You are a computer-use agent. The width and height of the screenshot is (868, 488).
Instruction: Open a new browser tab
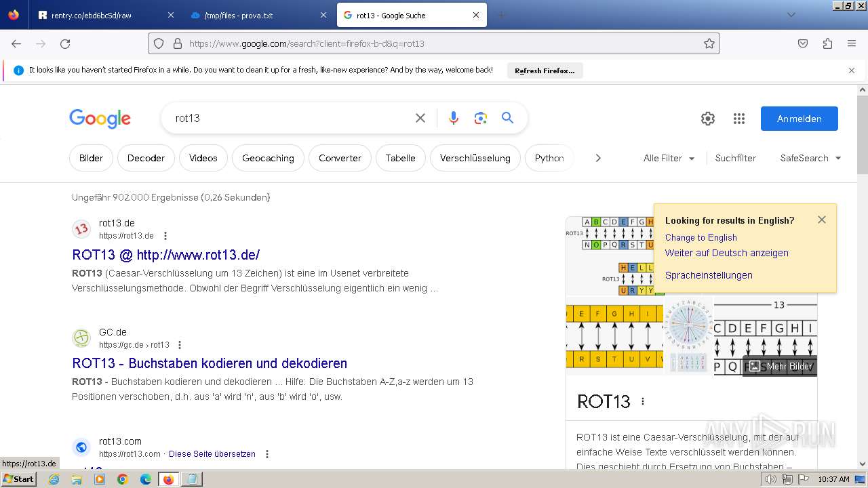tap(501, 15)
